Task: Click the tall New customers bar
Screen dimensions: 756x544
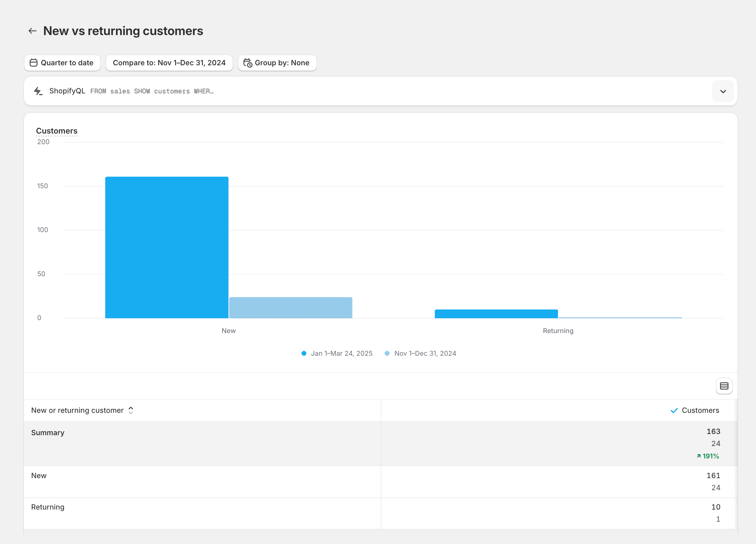Action: (x=167, y=247)
